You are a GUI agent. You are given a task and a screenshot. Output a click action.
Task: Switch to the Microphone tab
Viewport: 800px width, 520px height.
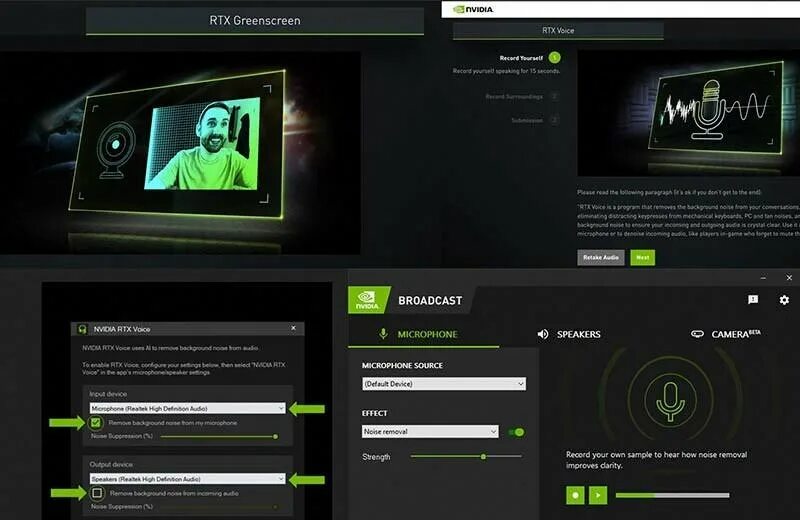point(423,335)
